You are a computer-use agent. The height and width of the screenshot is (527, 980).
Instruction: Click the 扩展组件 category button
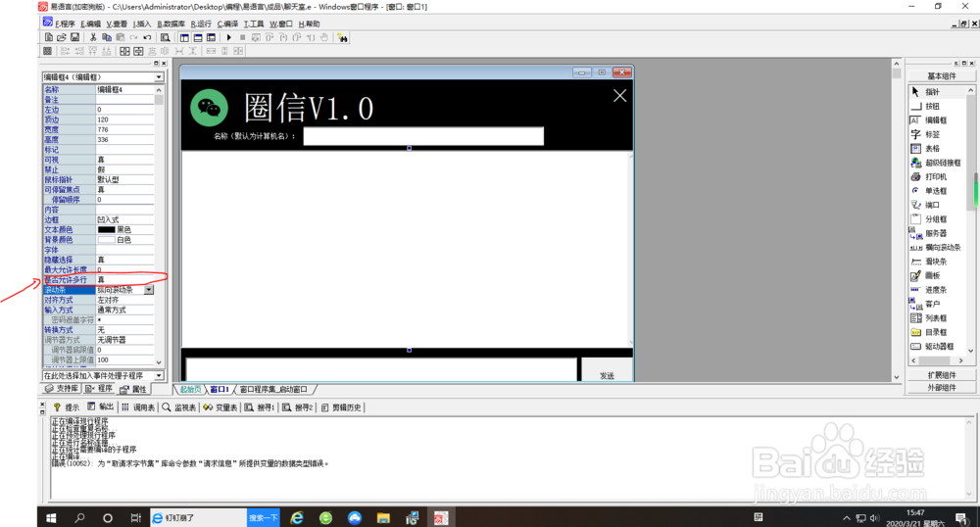tap(941, 375)
